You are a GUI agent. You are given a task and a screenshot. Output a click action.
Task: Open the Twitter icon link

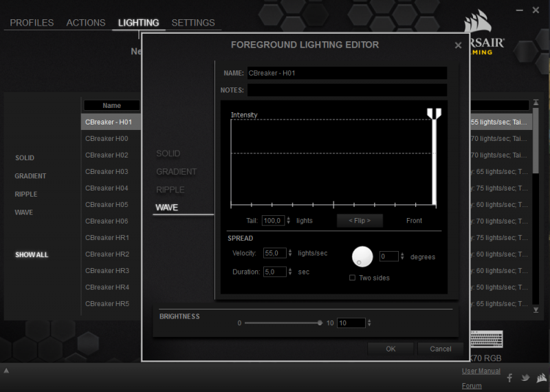525,378
